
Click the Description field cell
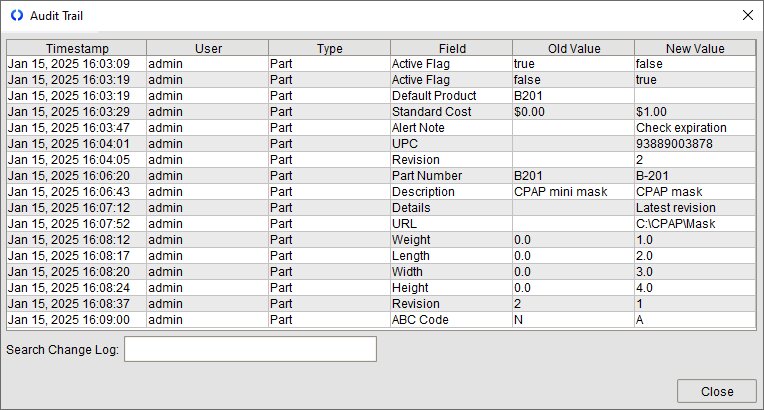click(x=450, y=192)
